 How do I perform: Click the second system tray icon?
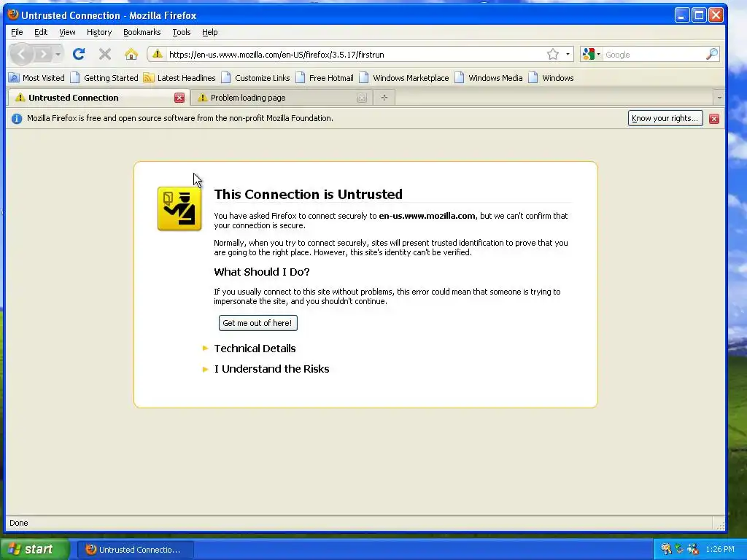tap(679, 549)
